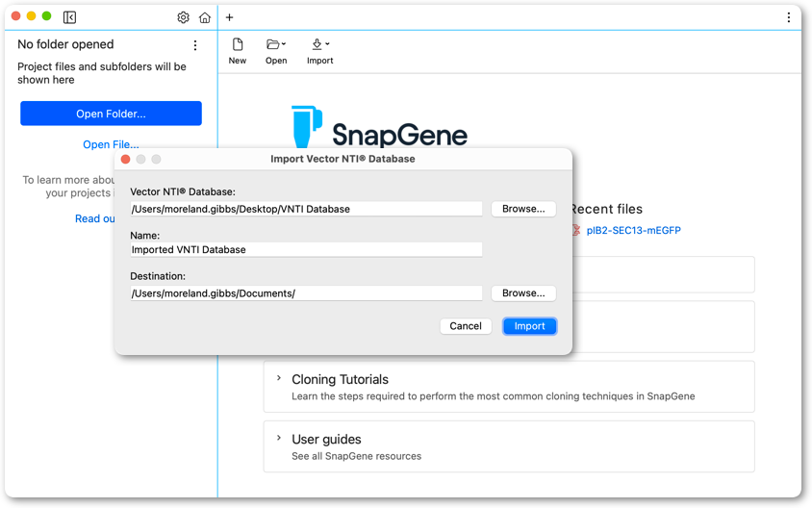The height and width of the screenshot is (508, 812).
Task: Expand the Cloning Tutorials section
Action: tap(279, 378)
